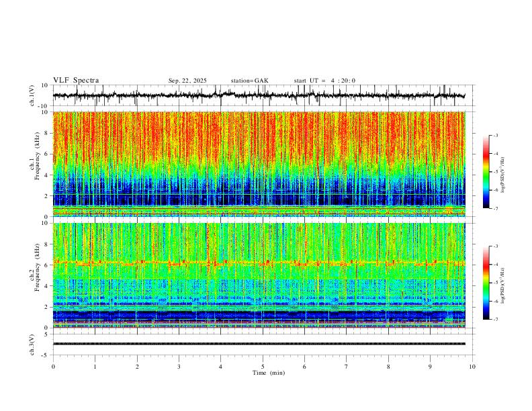
Task: Click time axis tick label "10"
Action: (472, 367)
